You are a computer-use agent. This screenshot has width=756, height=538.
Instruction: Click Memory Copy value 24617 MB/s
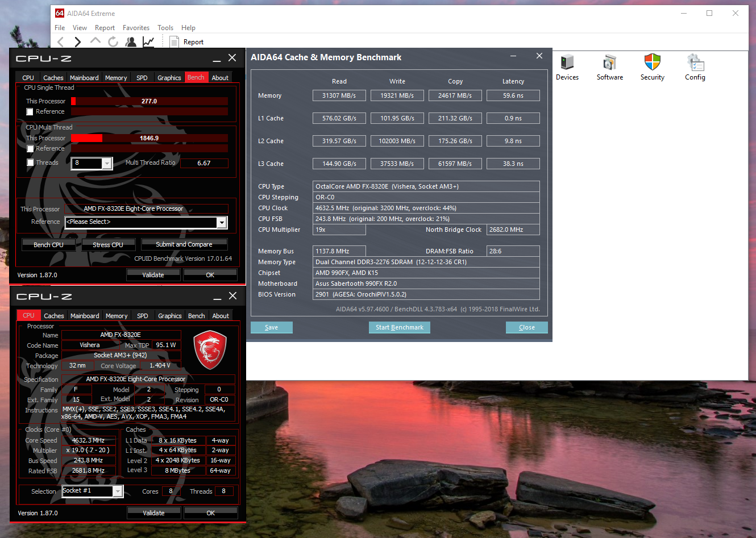tap(455, 95)
